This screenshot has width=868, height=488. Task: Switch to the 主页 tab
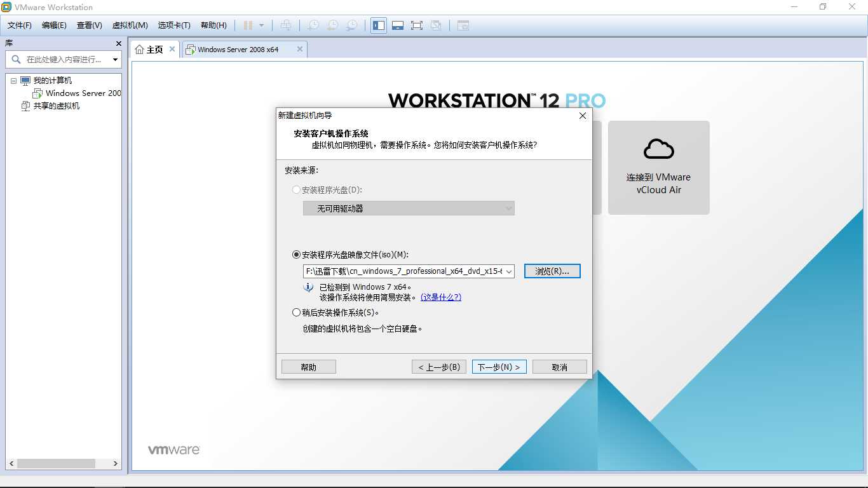pyautogui.click(x=156, y=49)
